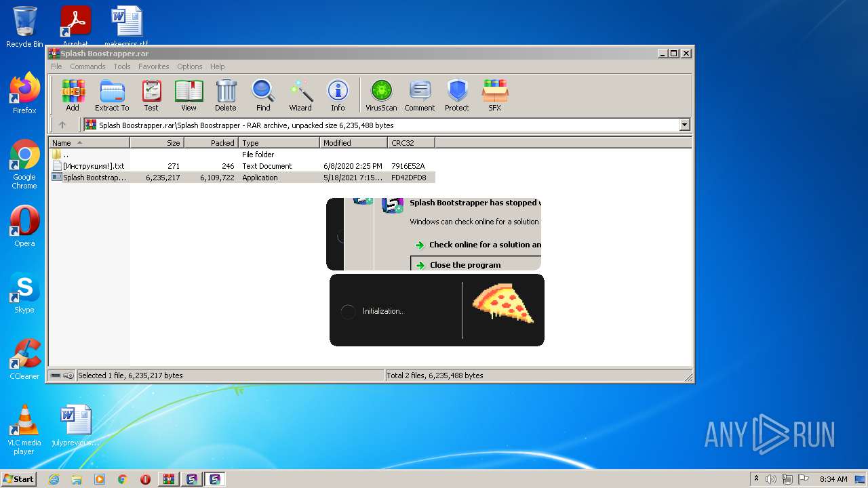Open CCleaner desktop shortcut
Viewport: 868px width, 488px height.
tap(24, 360)
